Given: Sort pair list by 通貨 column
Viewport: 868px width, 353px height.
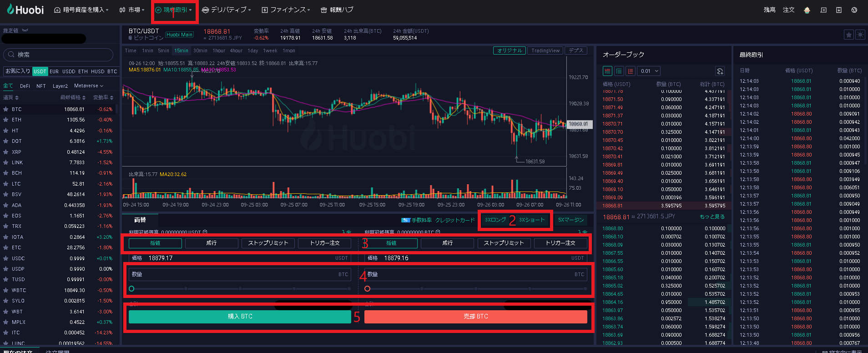Looking at the screenshot, I should [11, 97].
